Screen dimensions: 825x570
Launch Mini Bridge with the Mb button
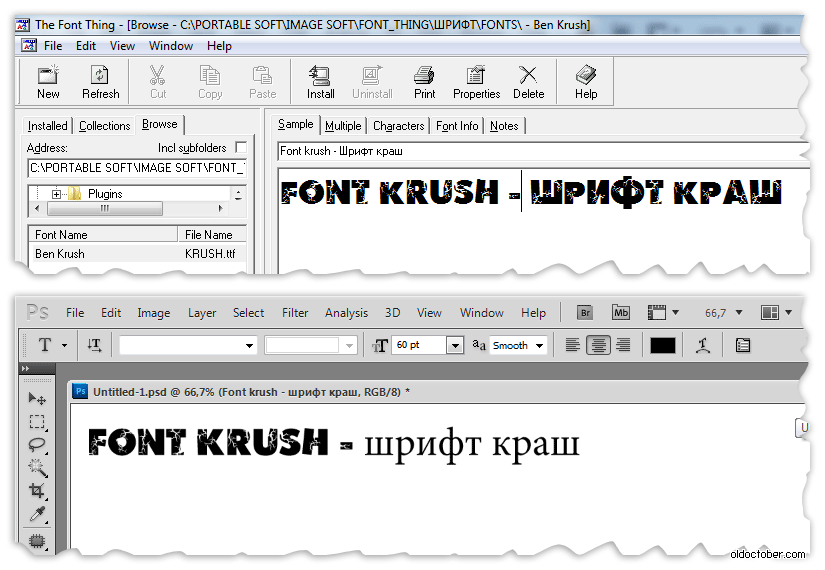(621, 313)
